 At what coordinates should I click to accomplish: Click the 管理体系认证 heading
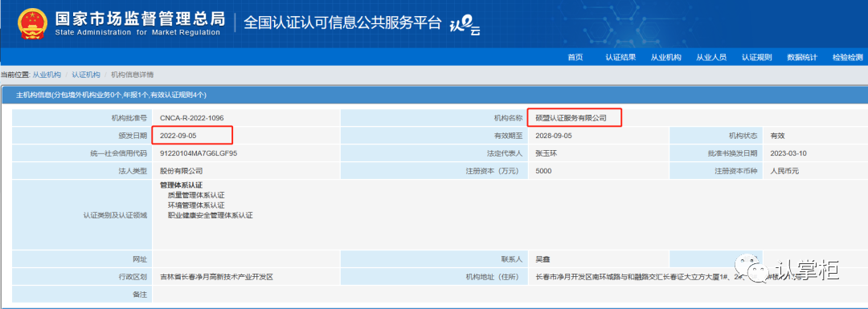pos(181,185)
